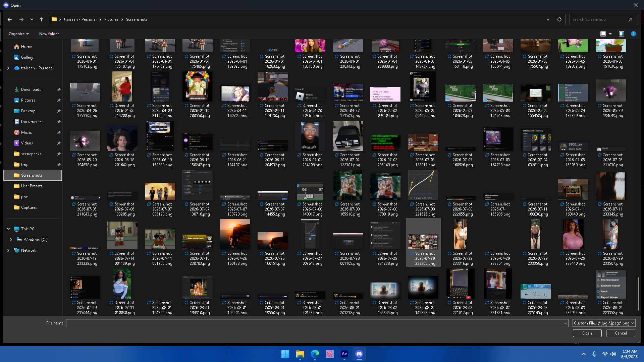This screenshot has height=362, width=644.
Task: Go back with the Back arrow
Action: [10, 19]
